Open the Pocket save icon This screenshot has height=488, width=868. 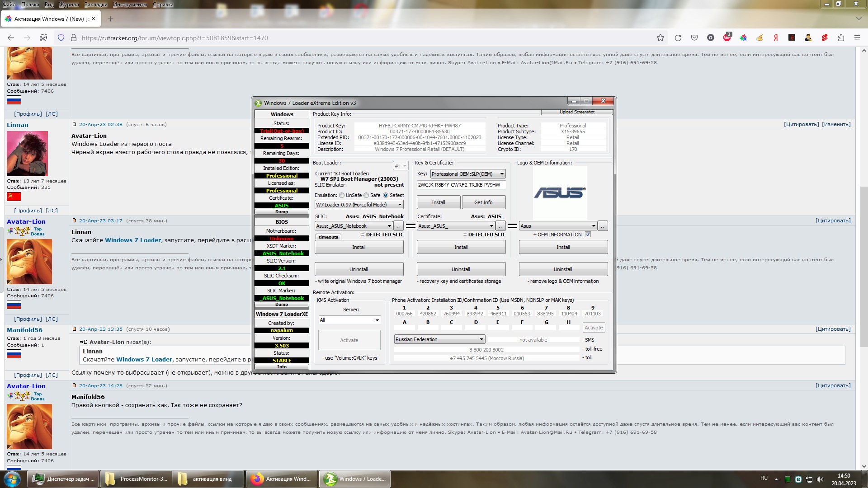click(x=694, y=38)
